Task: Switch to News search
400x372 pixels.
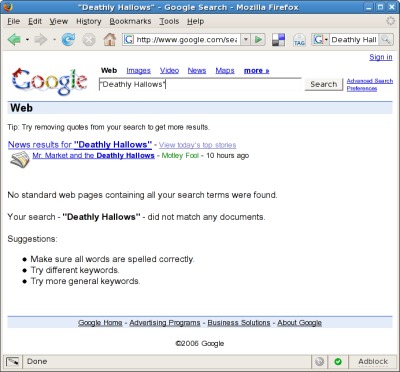Action: tap(197, 71)
